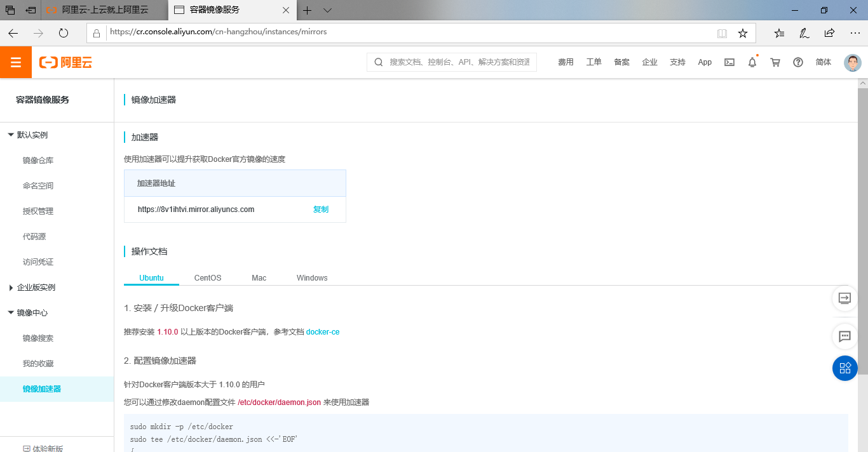Add page to favorites star
The image size is (868, 452).
tap(742, 33)
